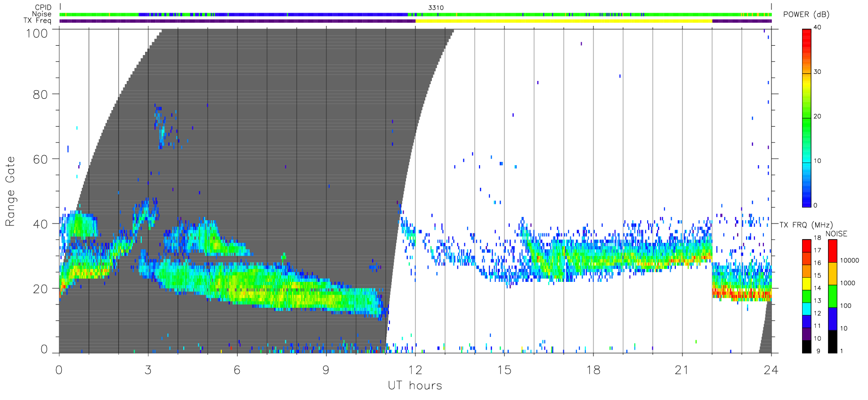Select the CPID value 3310
The image size is (868, 400).
click(x=436, y=8)
